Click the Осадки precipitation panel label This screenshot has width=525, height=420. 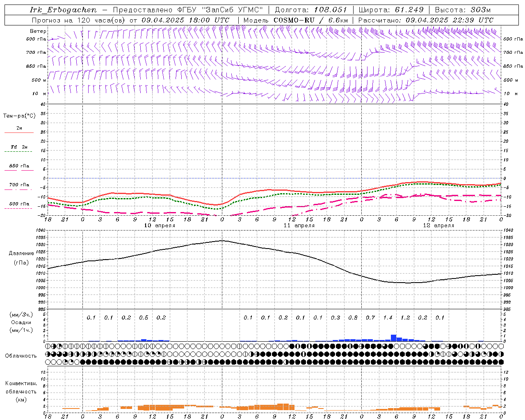point(21,322)
